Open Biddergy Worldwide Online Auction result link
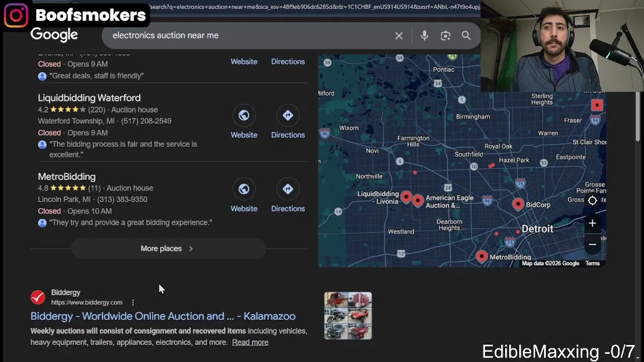Screen dimensions: 644x362 point(163,316)
